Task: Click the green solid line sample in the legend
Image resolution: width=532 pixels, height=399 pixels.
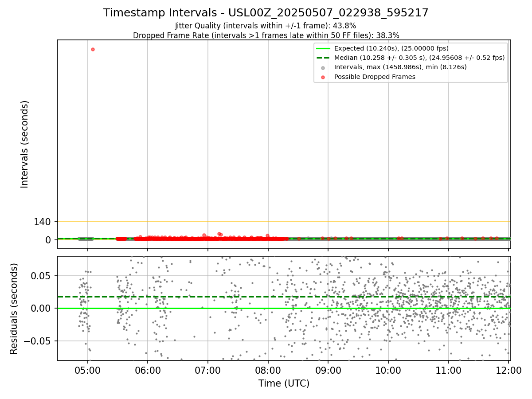Action: (x=323, y=48)
